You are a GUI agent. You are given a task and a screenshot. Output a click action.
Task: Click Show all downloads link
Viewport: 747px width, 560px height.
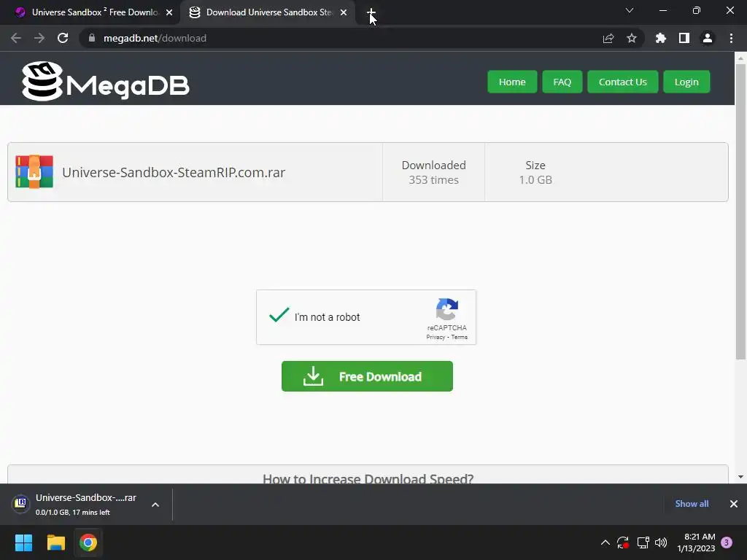coord(692,504)
